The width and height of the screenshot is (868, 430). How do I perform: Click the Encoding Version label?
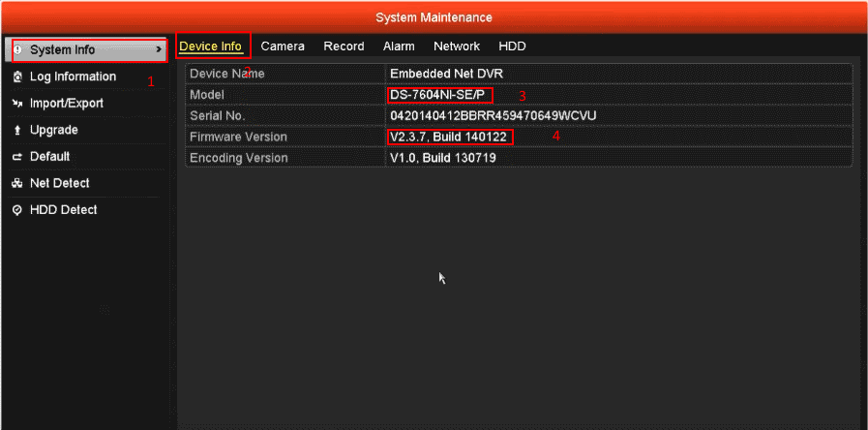(239, 158)
